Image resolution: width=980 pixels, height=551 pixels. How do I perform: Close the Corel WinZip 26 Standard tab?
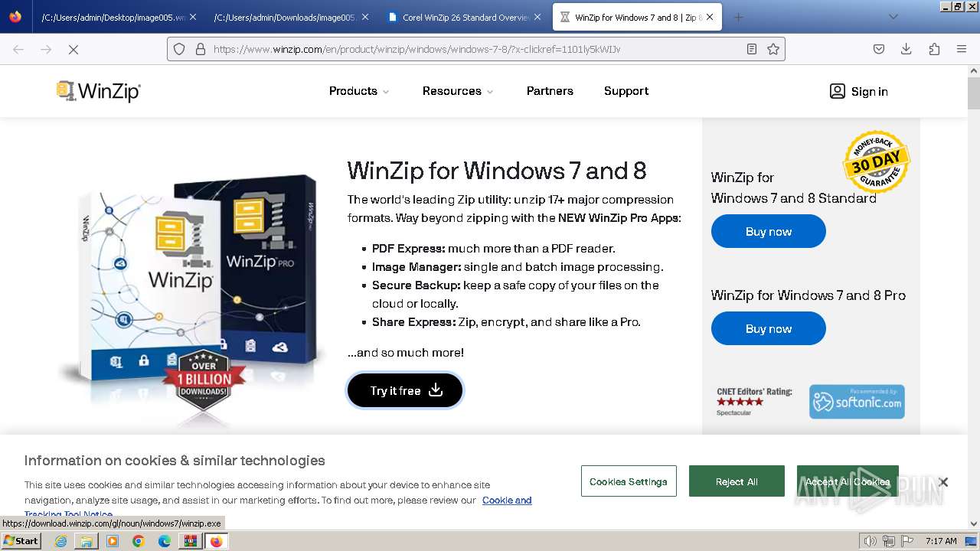(x=537, y=17)
